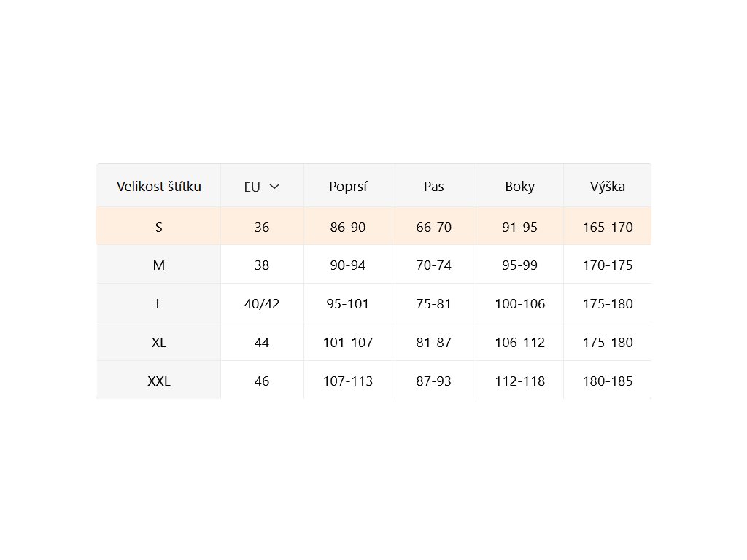This screenshot has width=747, height=560.
Task: Click the 40/42 EU size cell
Action: (262, 304)
